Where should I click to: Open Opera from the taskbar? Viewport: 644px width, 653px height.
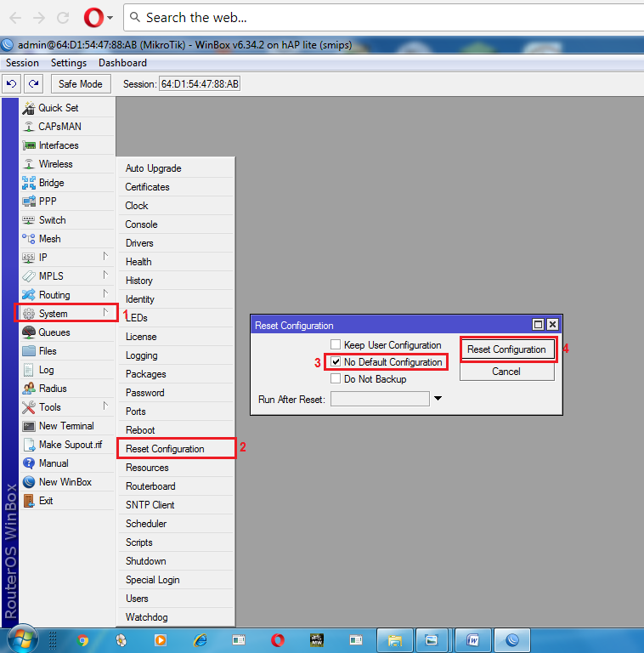pos(278,640)
